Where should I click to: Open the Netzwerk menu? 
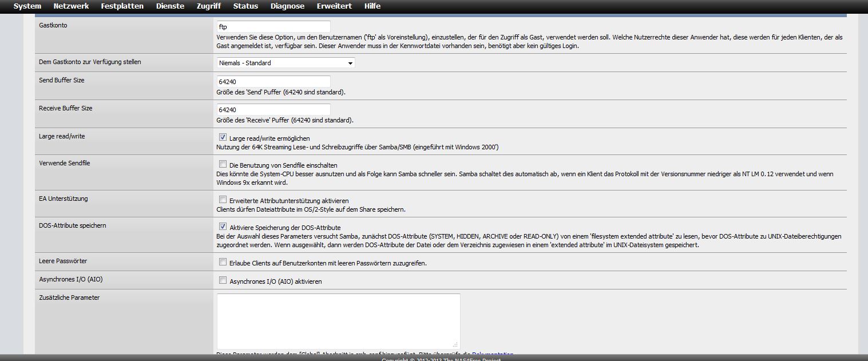click(71, 6)
